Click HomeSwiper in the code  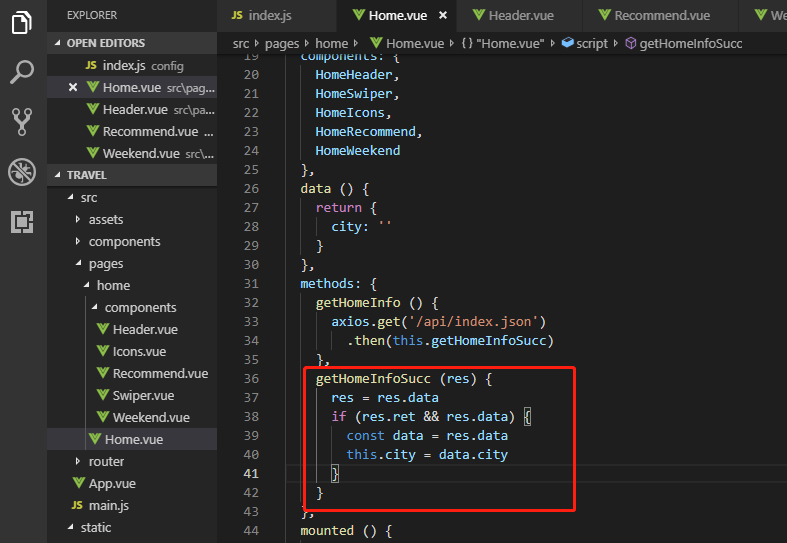coord(353,94)
